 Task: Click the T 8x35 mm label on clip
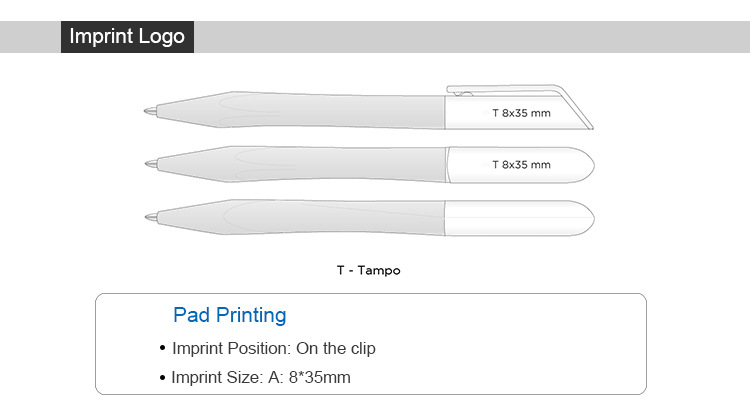[x=521, y=113]
